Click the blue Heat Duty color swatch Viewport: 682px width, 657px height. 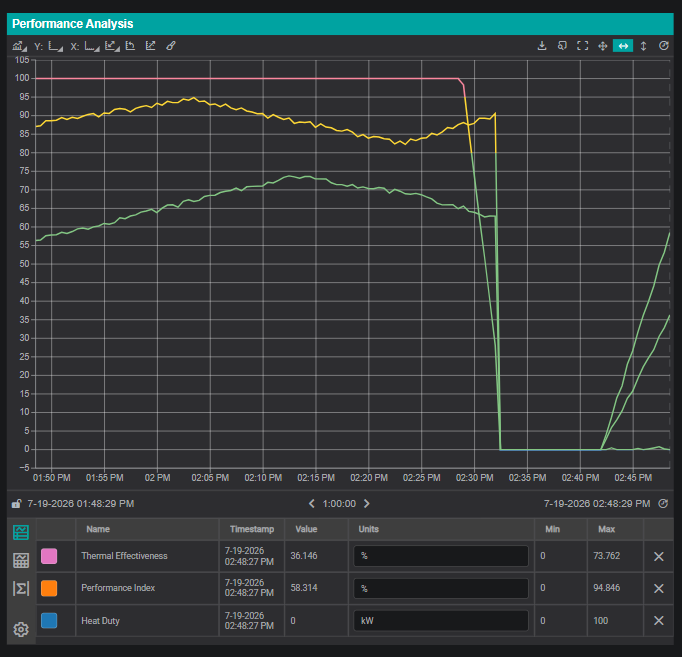[49, 621]
